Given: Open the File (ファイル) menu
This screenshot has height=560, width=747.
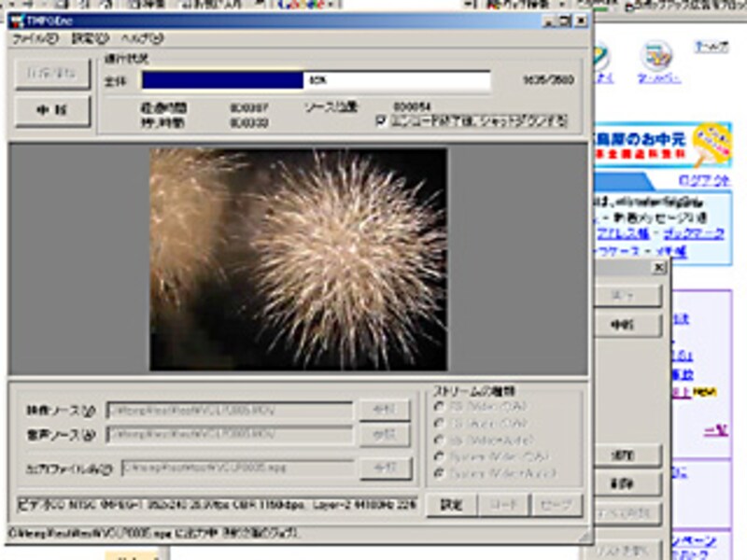Looking at the screenshot, I should pos(34,39).
